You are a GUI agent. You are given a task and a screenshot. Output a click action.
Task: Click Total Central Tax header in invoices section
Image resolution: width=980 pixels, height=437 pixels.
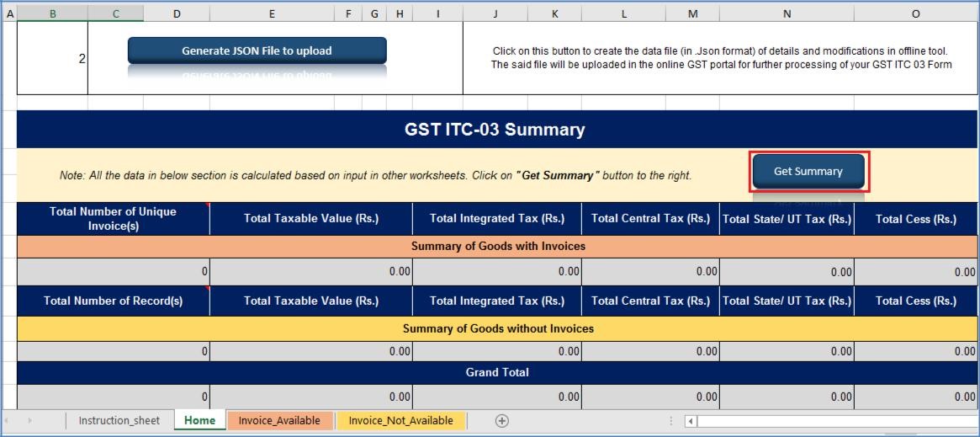pyautogui.click(x=650, y=218)
